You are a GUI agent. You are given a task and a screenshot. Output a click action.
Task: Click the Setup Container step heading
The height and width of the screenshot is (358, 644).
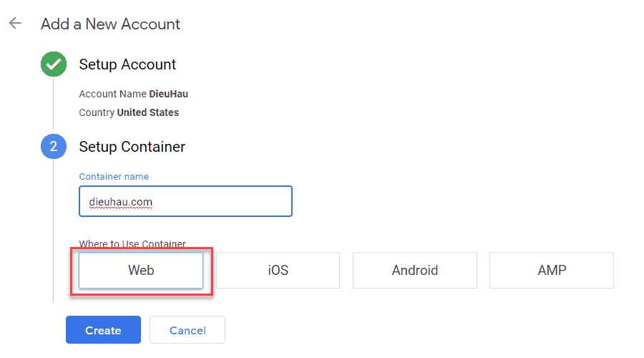coord(132,147)
